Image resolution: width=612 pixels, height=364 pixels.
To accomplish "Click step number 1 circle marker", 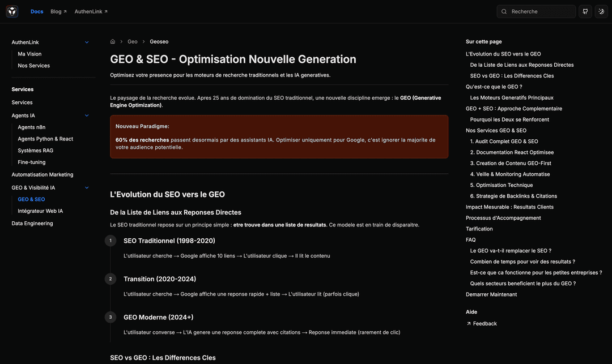I will [110, 241].
